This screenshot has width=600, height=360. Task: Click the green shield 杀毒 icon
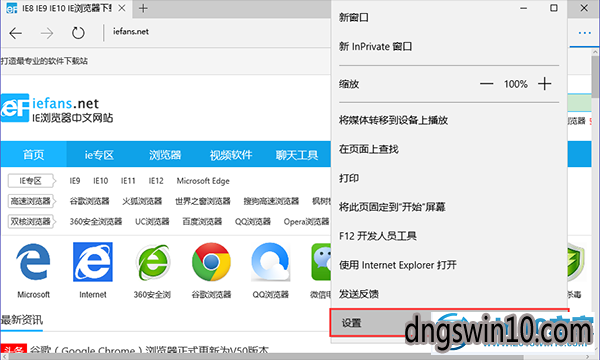pos(577,263)
